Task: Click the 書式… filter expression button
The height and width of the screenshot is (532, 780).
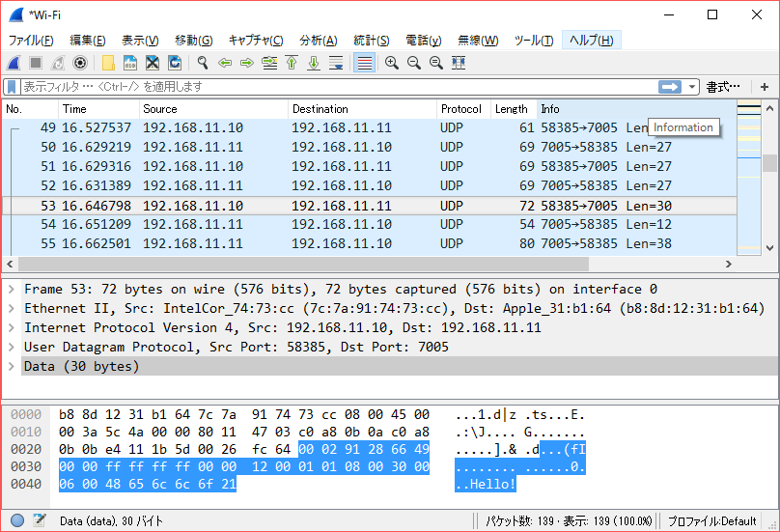Action: click(x=722, y=87)
